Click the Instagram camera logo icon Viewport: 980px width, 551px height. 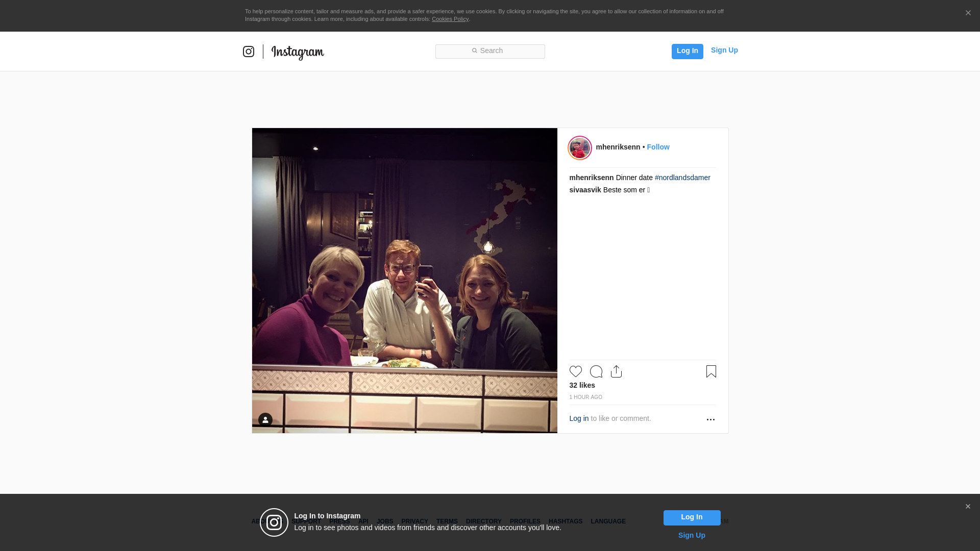pyautogui.click(x=249, y=52)
